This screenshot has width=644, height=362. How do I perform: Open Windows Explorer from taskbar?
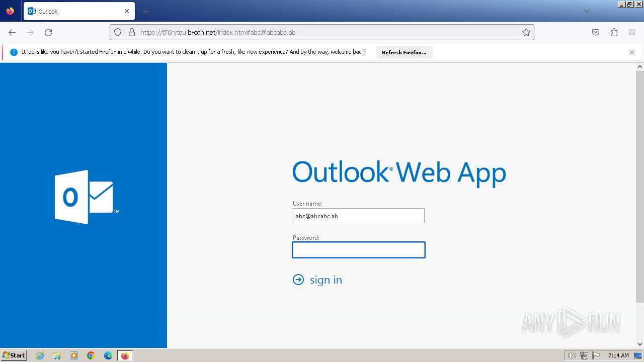pos(57,355)
